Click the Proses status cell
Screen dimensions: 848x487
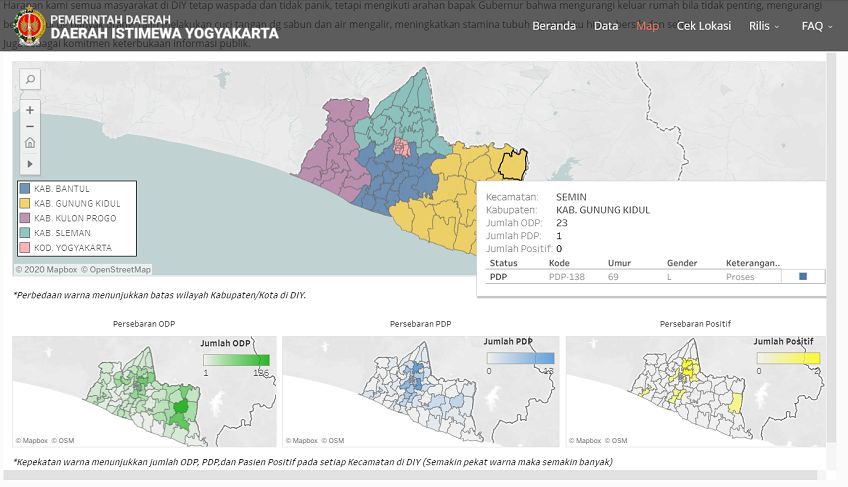coord(740,277)
